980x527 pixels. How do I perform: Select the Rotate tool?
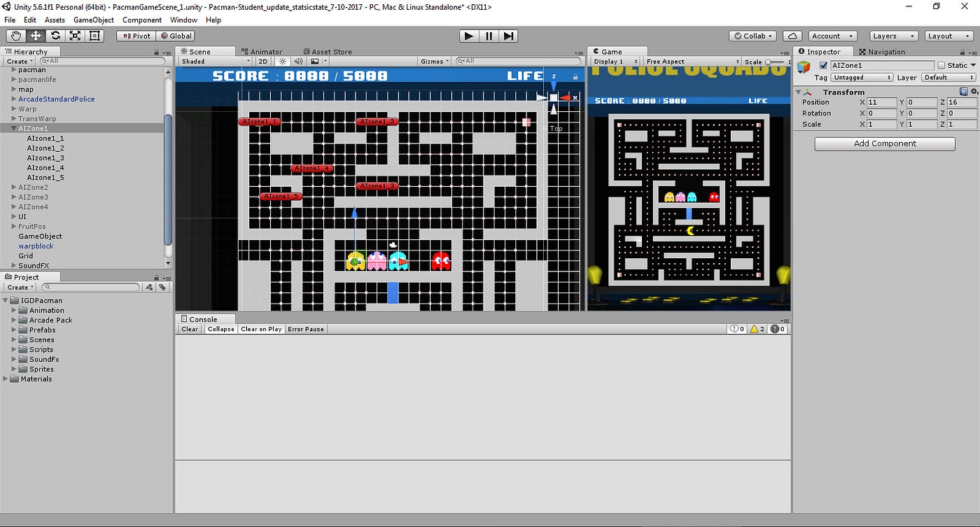[55, 36]
